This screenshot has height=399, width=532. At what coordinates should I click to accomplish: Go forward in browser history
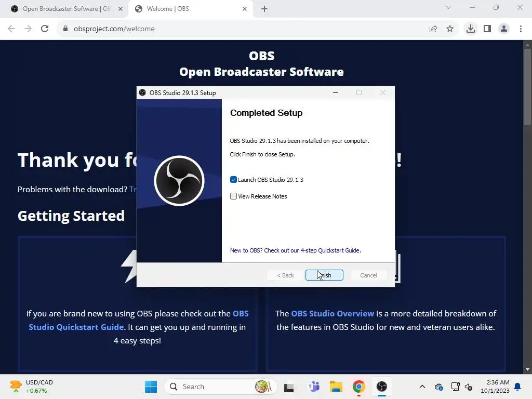[28, 29]
